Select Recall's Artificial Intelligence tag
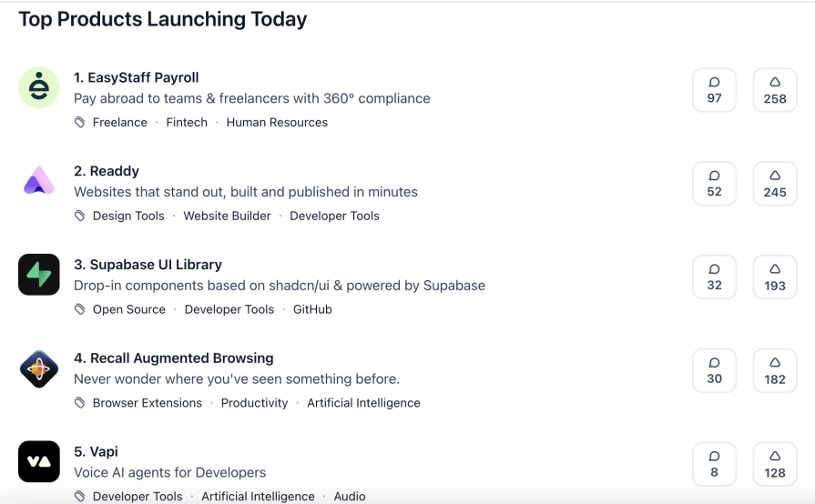The height and width of the screenshot is (504, 815). [363, 403]
